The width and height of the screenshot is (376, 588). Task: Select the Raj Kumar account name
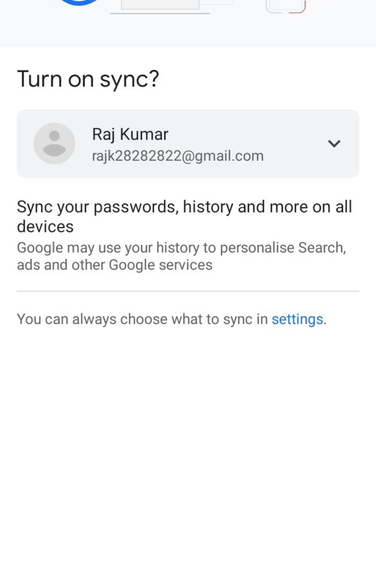(130, 134)
